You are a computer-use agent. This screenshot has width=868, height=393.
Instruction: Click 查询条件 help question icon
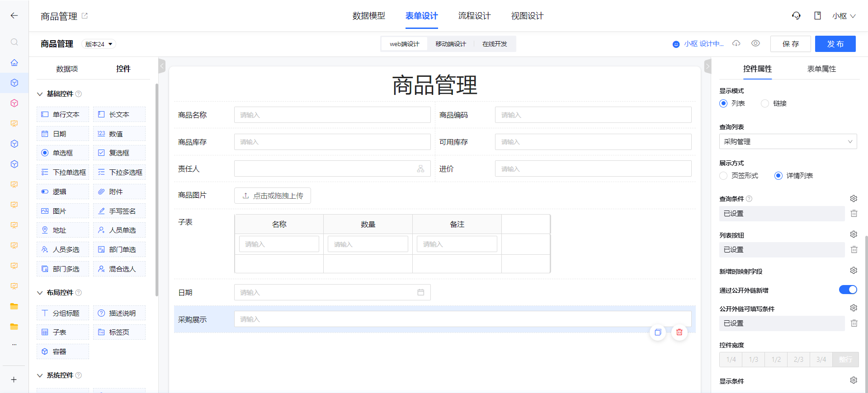(x=749, y=199)
